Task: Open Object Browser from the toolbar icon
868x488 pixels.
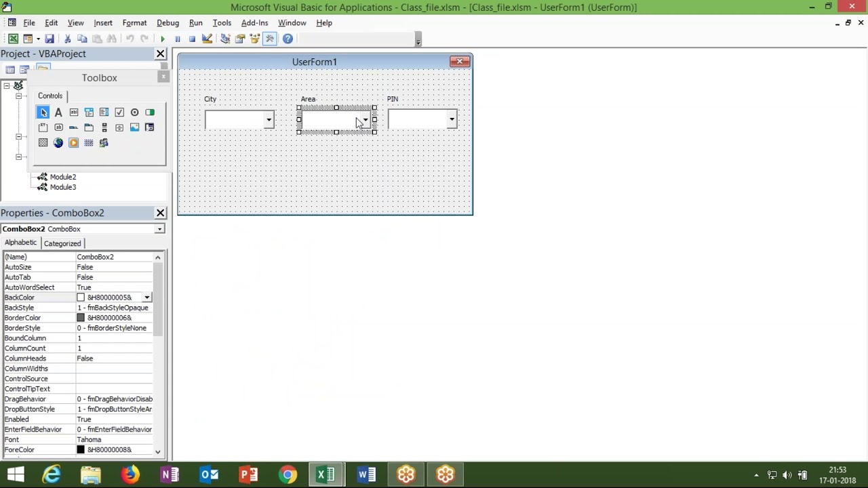Action: pos(255,39)
